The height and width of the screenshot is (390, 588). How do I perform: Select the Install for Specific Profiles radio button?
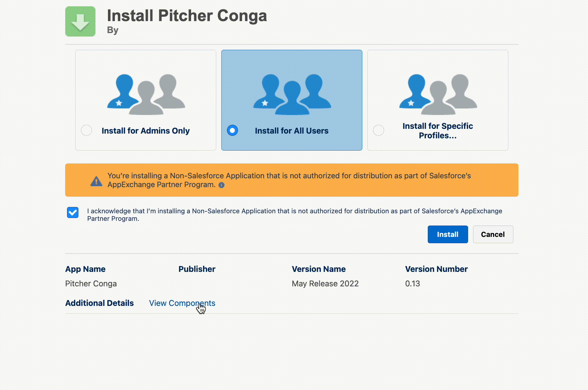[379, 130]
